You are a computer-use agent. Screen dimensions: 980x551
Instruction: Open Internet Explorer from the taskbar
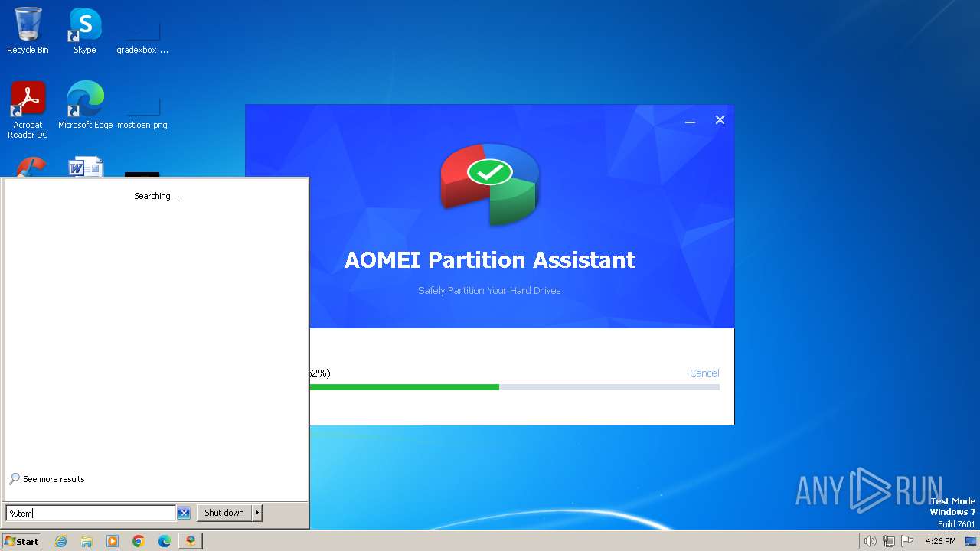pos(60,541)
